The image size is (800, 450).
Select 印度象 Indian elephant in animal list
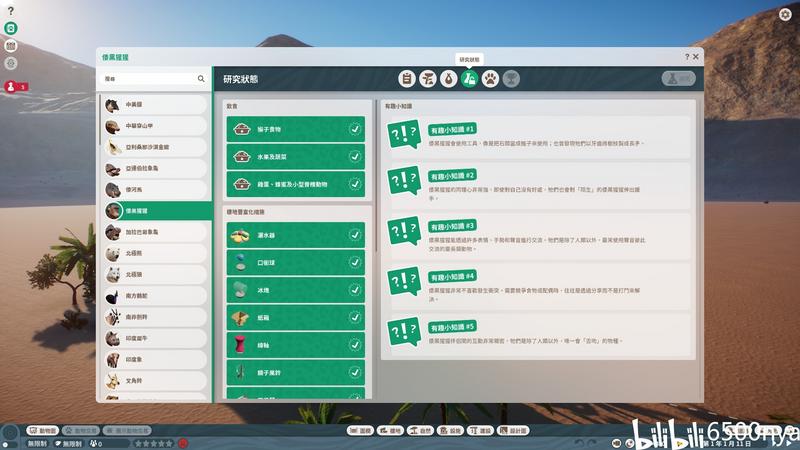tap(156, 360)
